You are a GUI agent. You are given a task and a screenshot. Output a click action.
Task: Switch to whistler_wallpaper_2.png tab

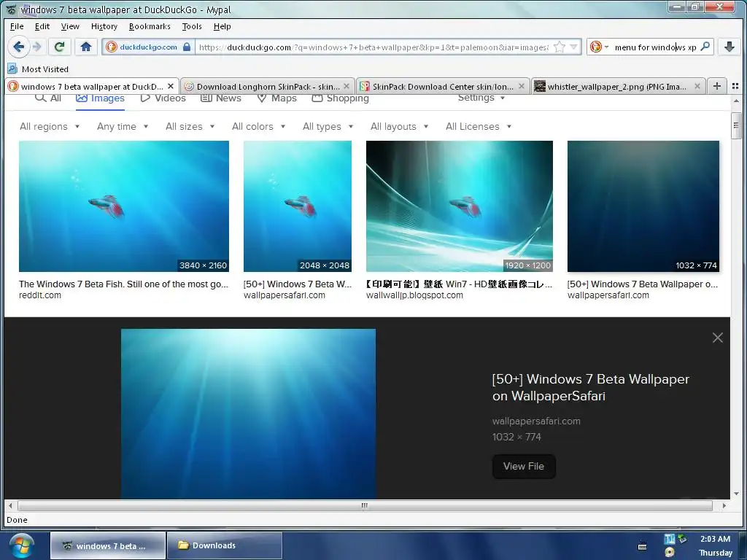tap(619, 86)
